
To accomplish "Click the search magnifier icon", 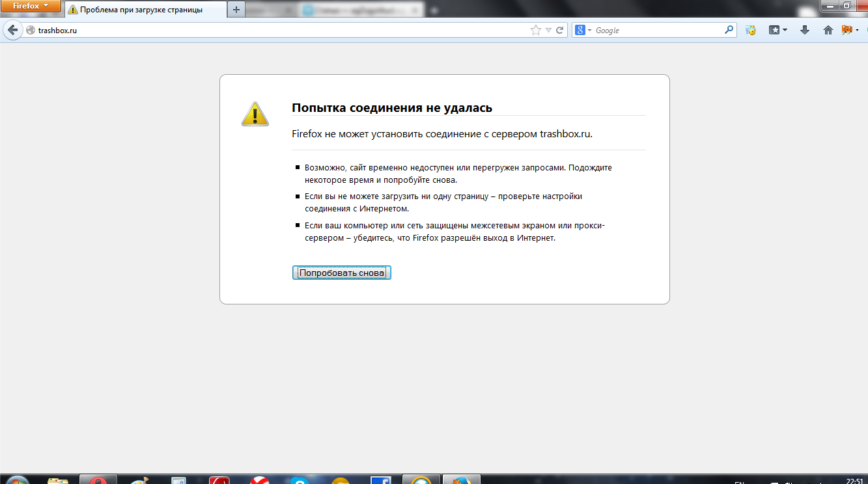I will (x=729, y=30).
